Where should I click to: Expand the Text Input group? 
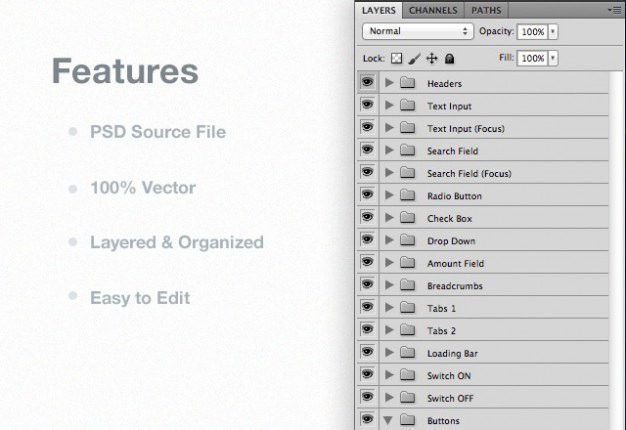tap(389, 105)
